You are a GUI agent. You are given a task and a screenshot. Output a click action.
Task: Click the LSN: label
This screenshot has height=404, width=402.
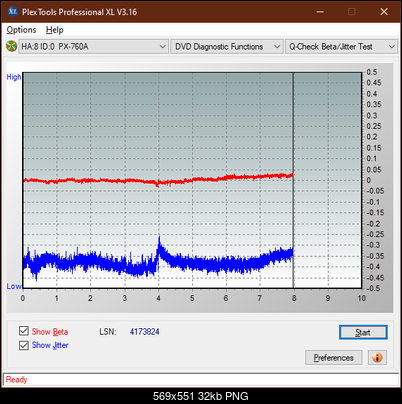pyautogui.click(x=108, y=332)
